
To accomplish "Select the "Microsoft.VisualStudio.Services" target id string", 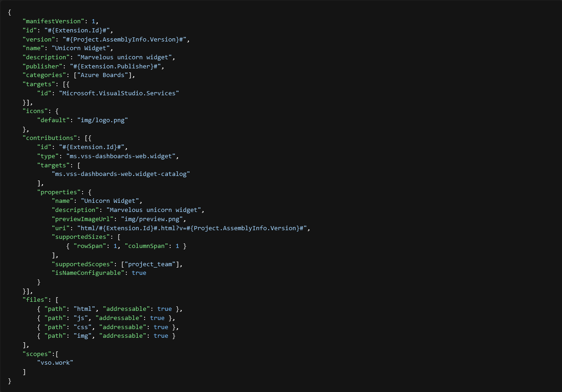I will pos(119,93).
